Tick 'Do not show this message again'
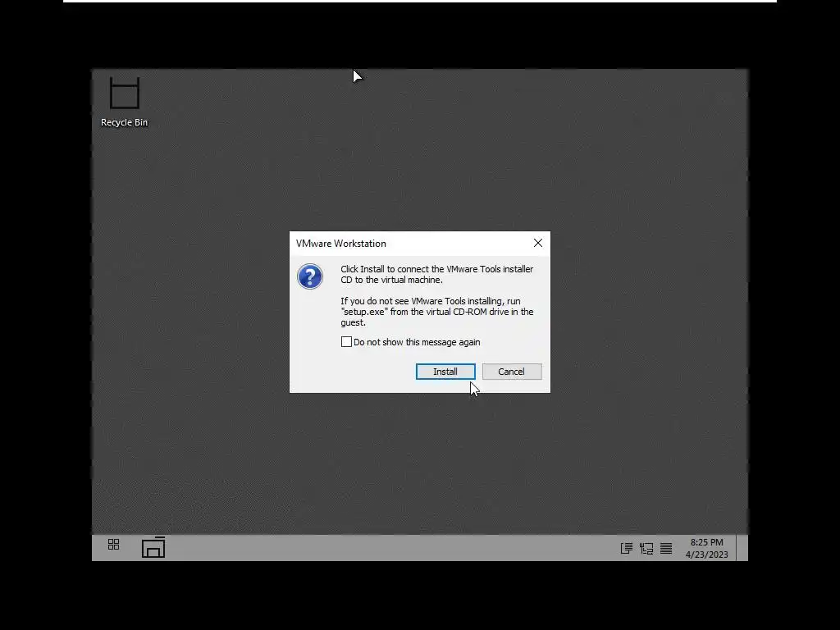This screenshot has width=840, height=630. coord(347,342)
